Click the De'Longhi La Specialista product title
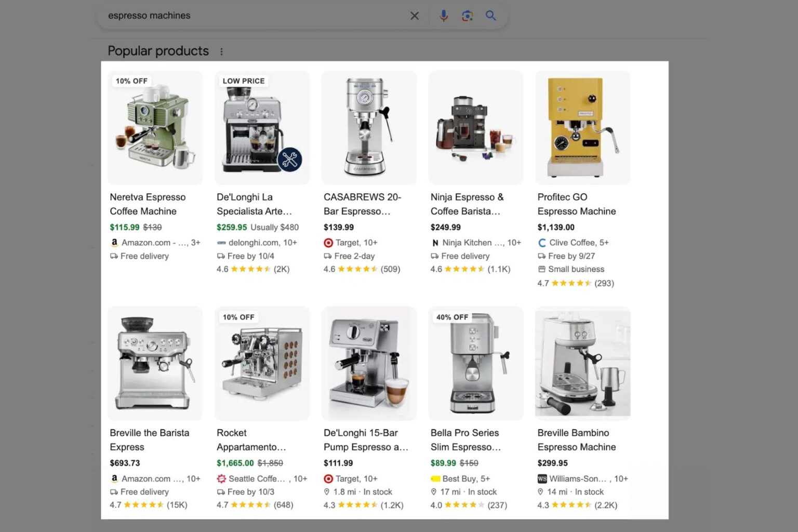798x532 pixels. coord(254,204)
